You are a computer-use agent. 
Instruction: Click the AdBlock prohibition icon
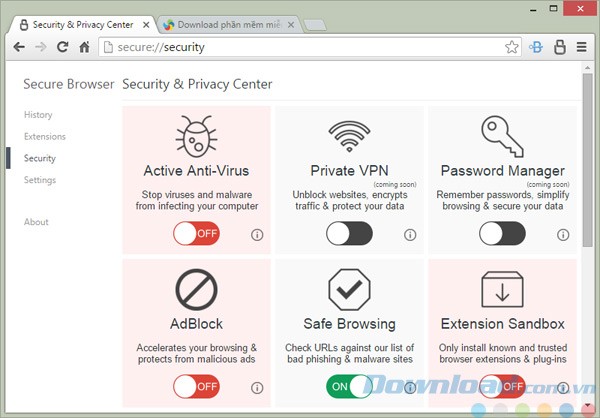tap(196, 289)
